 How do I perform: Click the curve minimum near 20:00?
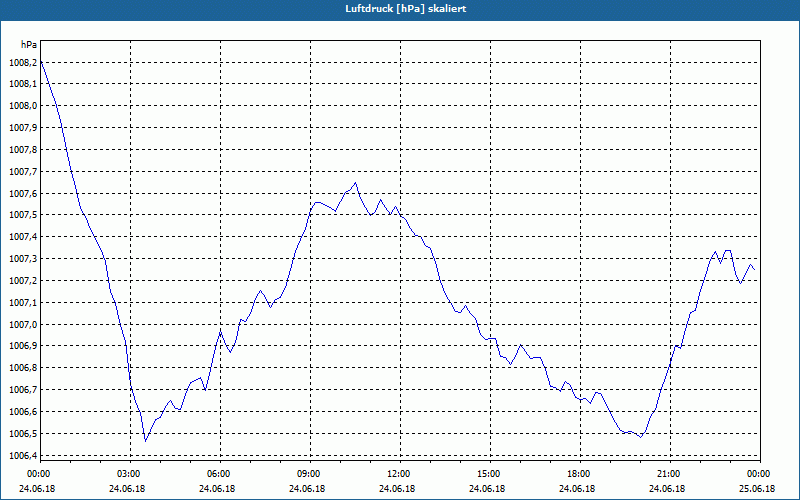pos(641,437)
